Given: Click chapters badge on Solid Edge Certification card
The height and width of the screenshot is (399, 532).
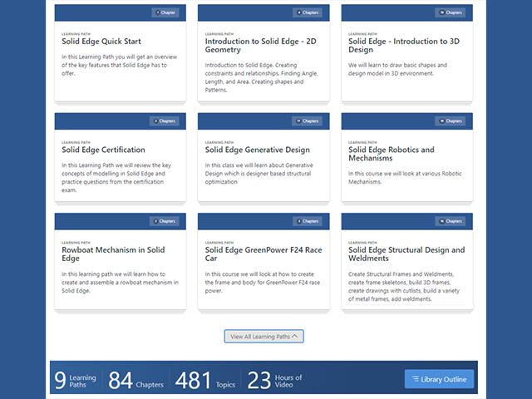Looking at the screenshot, I should click(x=165, y=121).
